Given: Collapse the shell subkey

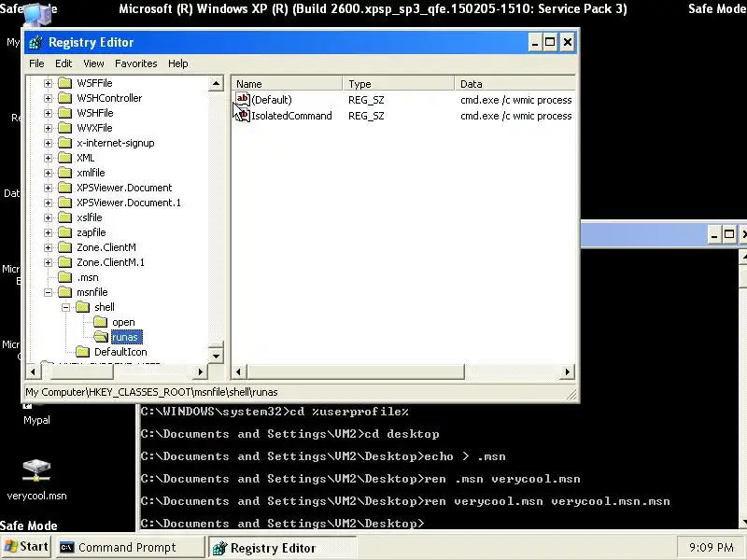Looking at the screenshot, I should coord(65,307).
